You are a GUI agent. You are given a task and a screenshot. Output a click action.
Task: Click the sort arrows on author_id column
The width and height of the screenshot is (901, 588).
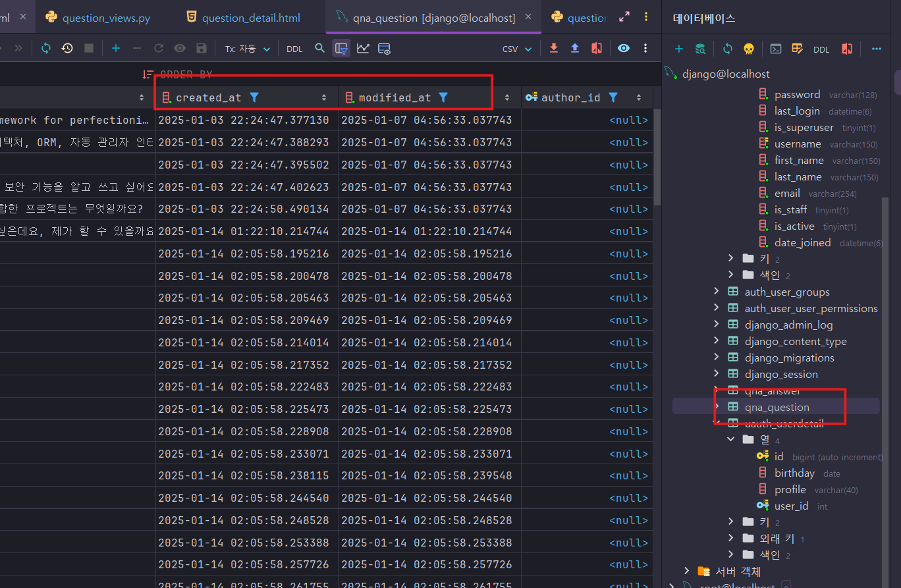tap(639, 97)
